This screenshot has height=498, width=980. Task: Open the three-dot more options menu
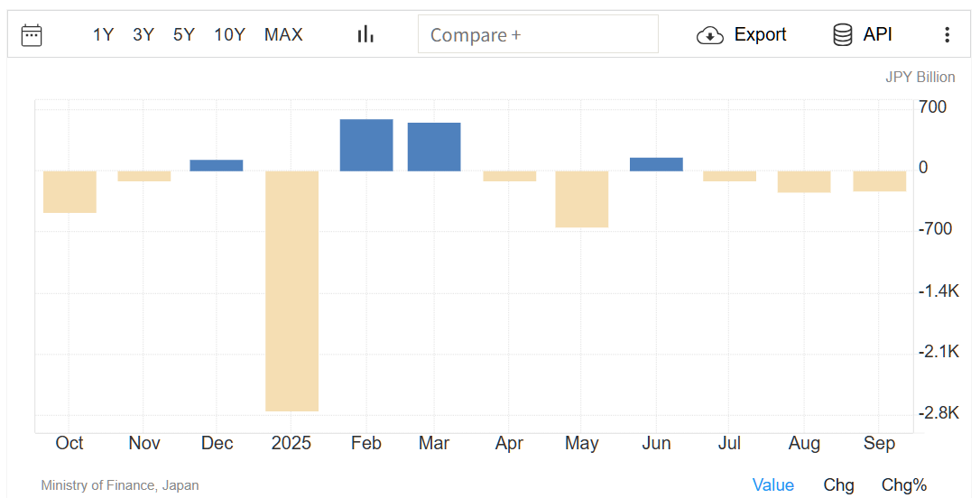[947, 35]
